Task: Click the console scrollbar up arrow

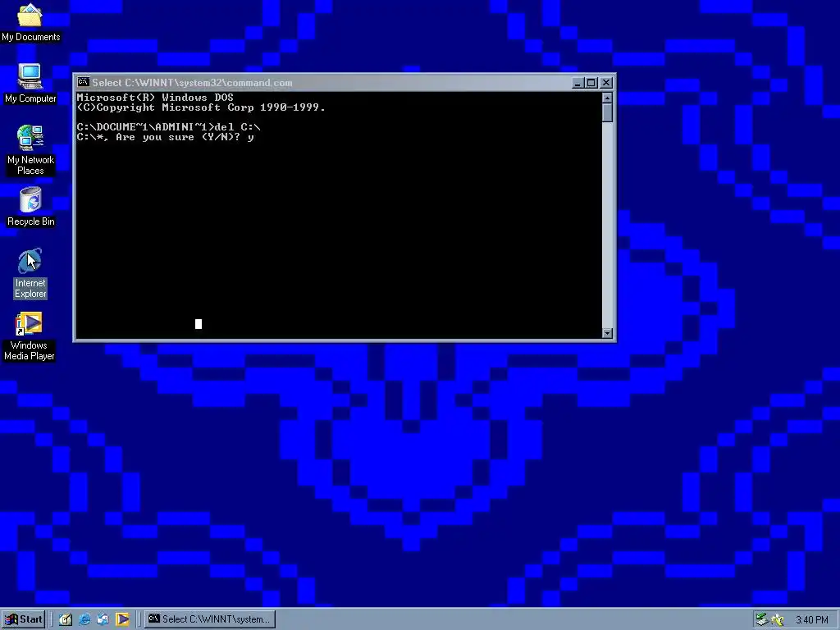Action: (607, 98)
